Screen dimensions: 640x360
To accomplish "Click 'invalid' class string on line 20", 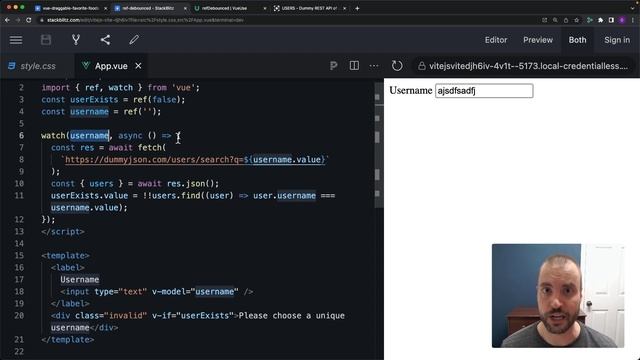I will [125, 316].
